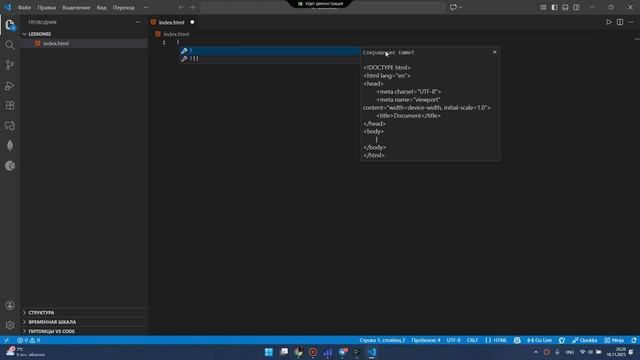640x360 pixels.
Task: Change end of line sequence CRLF
Action: point(472,340)
